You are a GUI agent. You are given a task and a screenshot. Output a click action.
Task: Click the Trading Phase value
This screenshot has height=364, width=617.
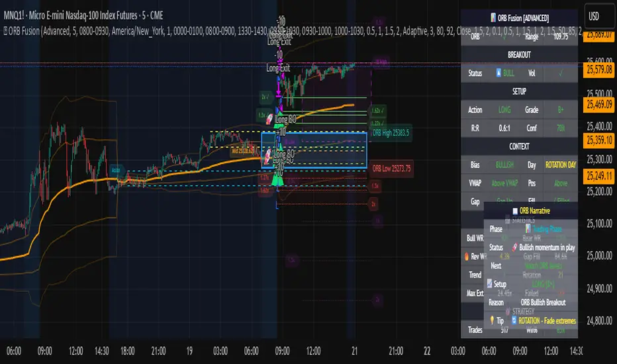547,229
